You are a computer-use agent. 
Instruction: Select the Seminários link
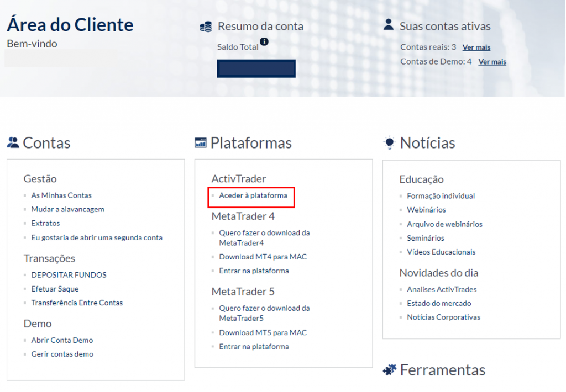pos(426,238)
